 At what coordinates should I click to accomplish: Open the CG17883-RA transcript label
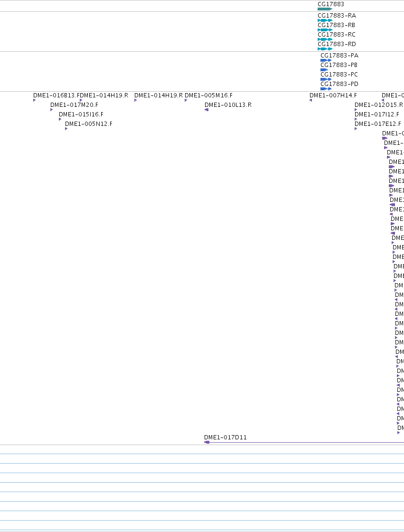point(337,16)
